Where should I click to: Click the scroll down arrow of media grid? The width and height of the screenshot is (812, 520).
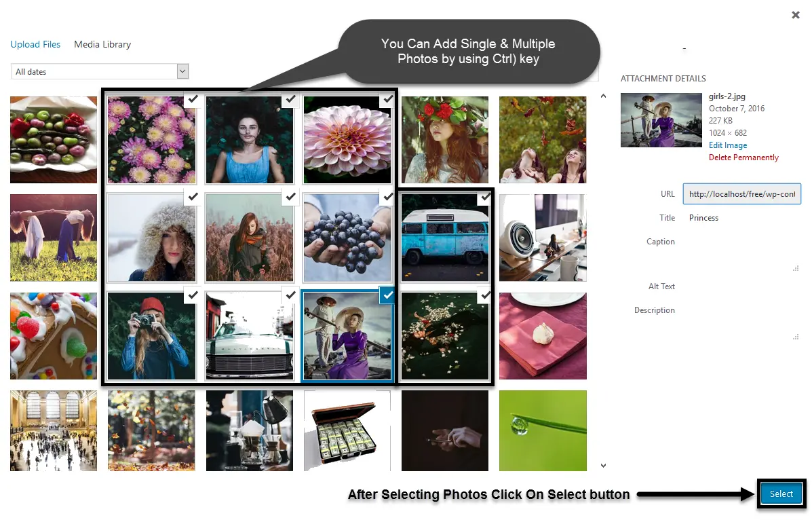coord(603,466)
